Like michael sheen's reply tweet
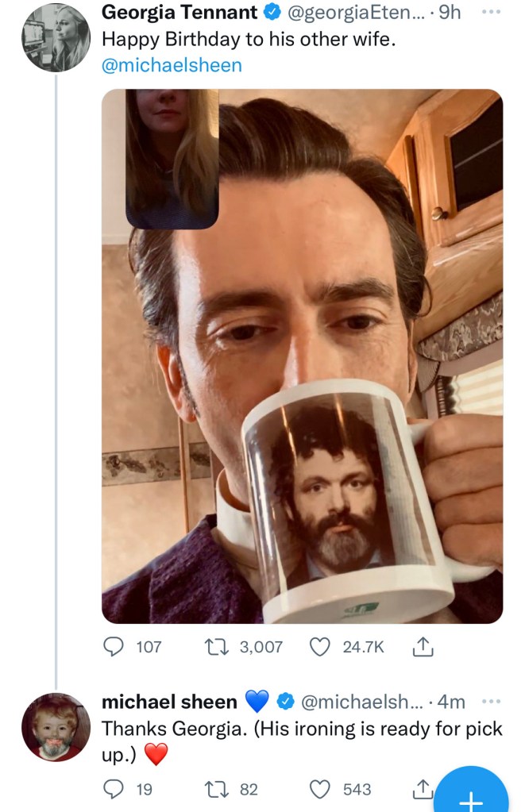Image resolution: width=525 pixels, height=812 pixels. (x=319, y=788)
